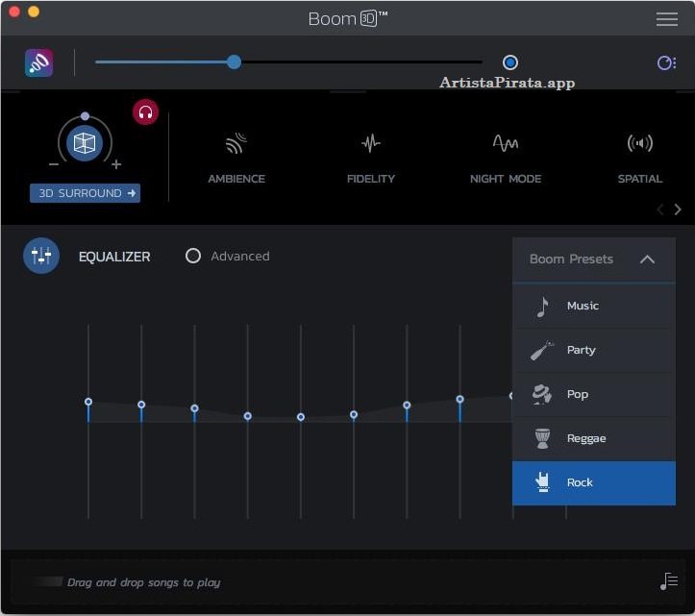Toggle the Fidelity effect icon
The image size is (695, 616).
point(370,143)
